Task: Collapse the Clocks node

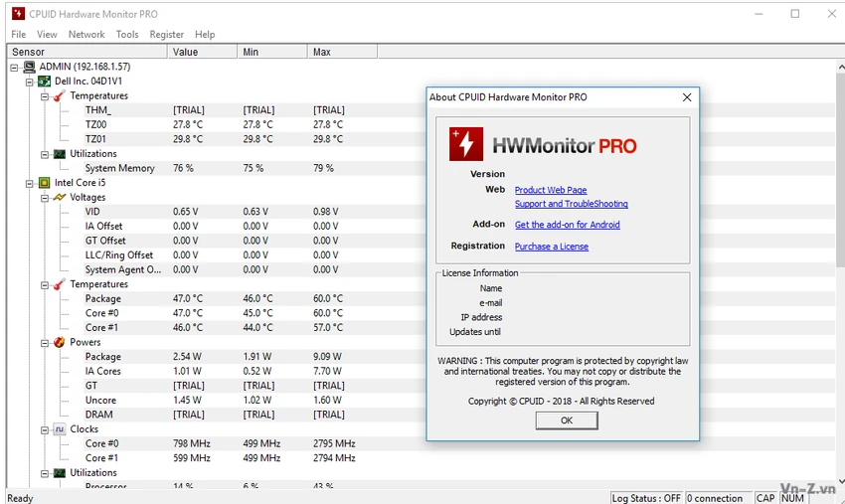Action: click(x=45, y=430)
